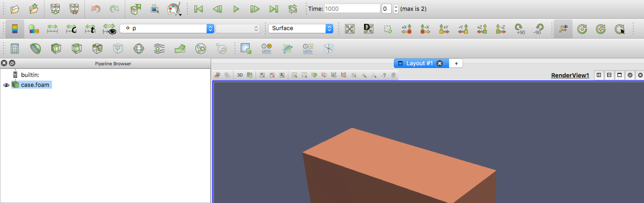Redo the last action

tap(114, 9)
